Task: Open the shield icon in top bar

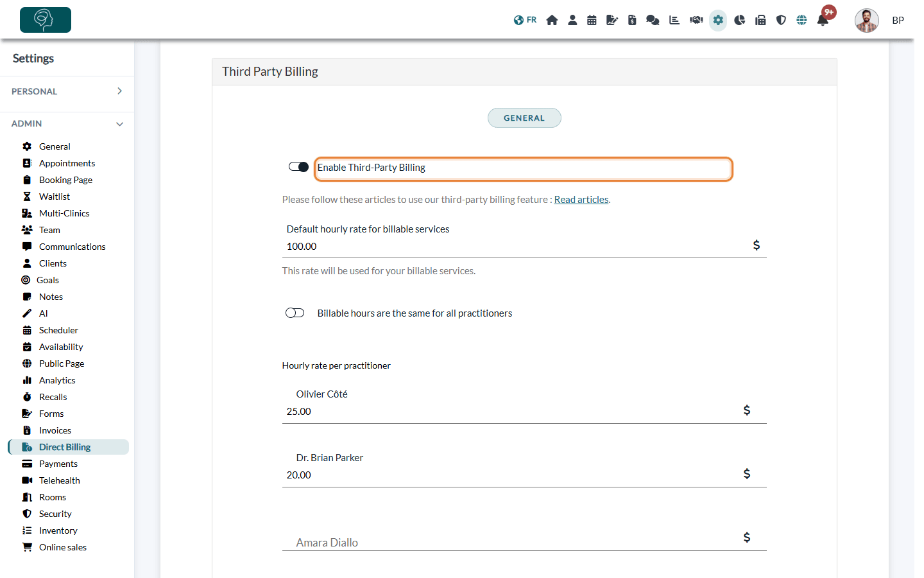Action: pyautogui.click(x=781, y=20)
